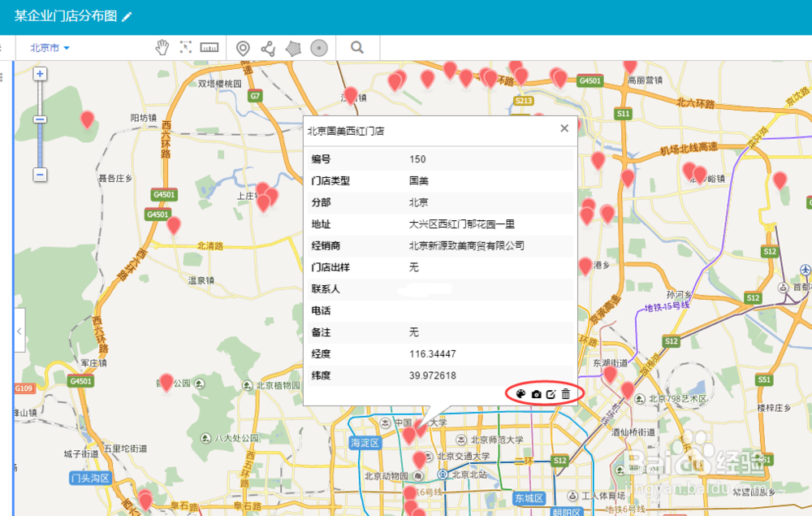This screenshot has height=516, width=812.
Task: Click the 经销商 value 北京新源致美商贸有限公司
Action: coord(467,245)
